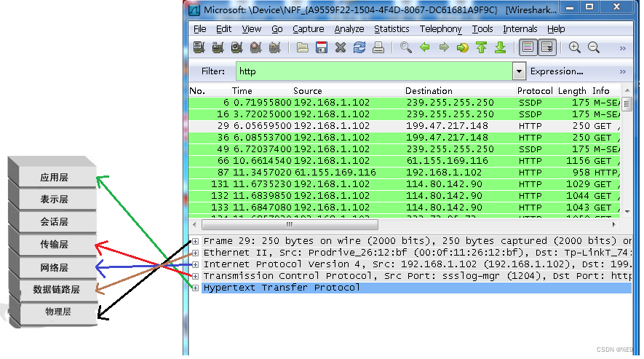
Task: Open the Go menu
Action: point(277,29)
